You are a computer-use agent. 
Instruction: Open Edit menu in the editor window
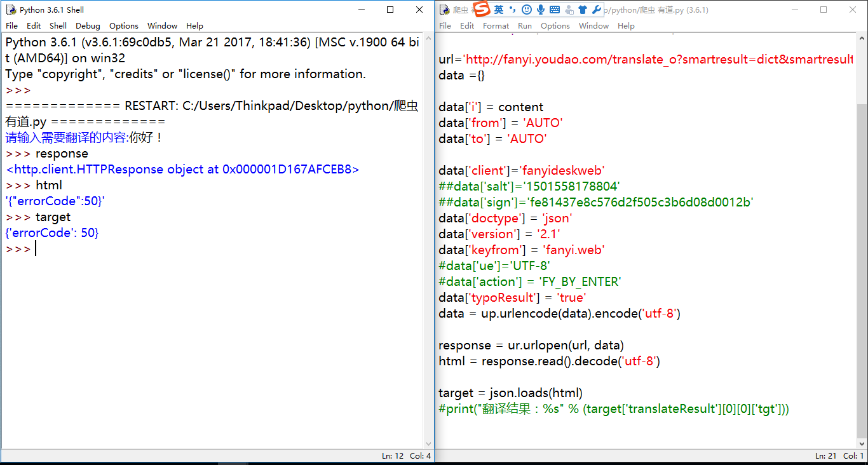click(x=467, y=26)
